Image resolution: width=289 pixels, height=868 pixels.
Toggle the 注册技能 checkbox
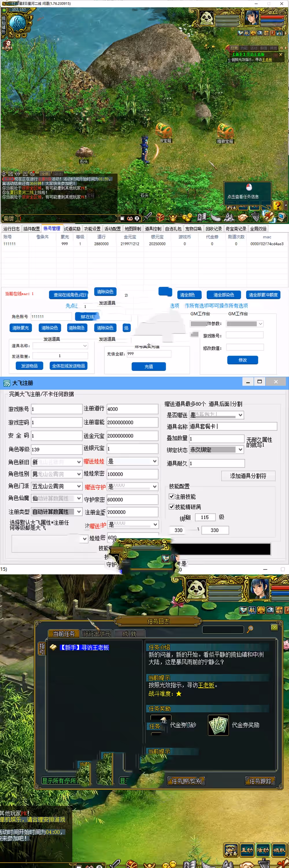(x=172, y=496)
